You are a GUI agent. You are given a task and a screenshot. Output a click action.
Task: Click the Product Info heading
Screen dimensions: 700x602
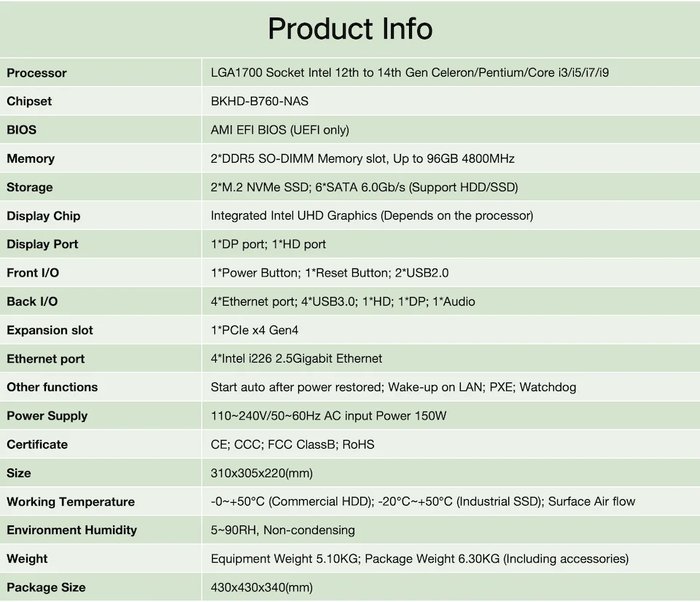pyautogui.click(x=350, y=29)
